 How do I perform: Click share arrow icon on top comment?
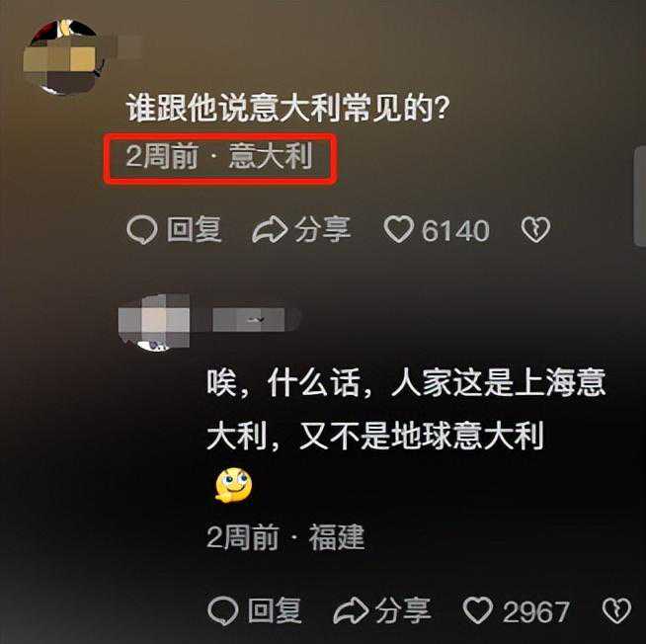(270, 229)
